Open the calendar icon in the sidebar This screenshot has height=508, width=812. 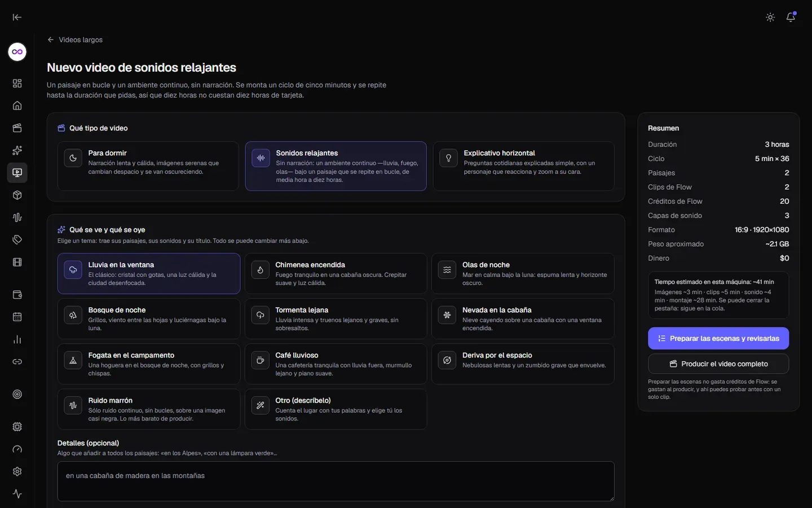coord(17,317)
